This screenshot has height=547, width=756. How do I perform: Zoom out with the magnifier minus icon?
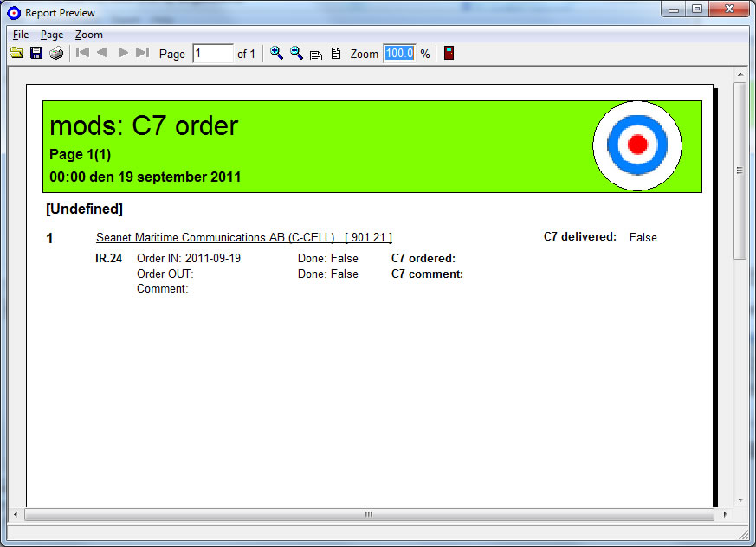[296, 54]
